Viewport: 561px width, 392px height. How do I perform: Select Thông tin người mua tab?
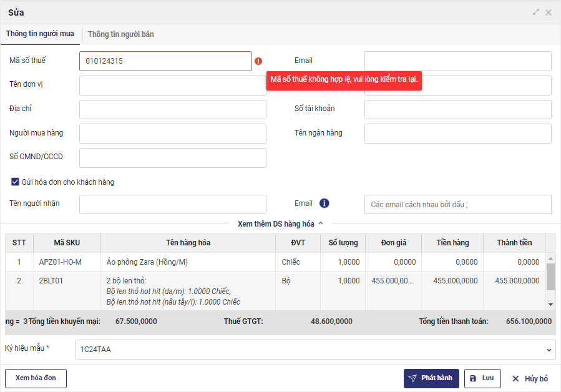tap(41, 34)
